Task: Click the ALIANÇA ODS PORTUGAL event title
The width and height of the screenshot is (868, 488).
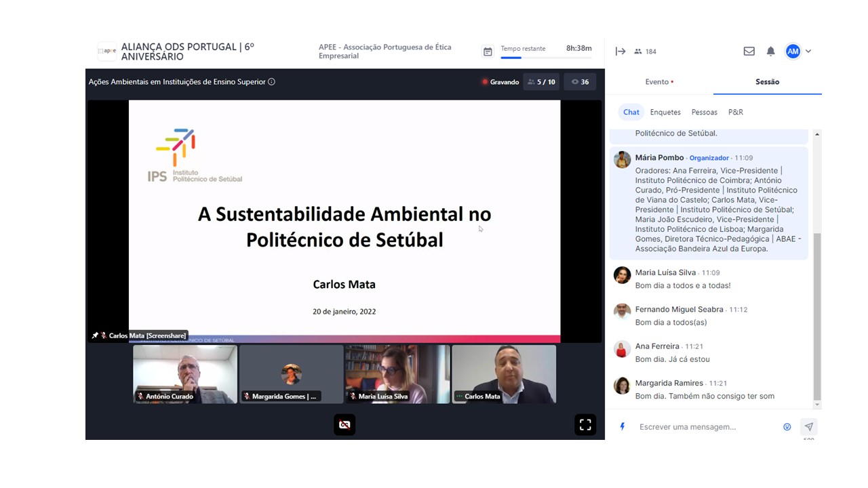Action: point(188,52)
